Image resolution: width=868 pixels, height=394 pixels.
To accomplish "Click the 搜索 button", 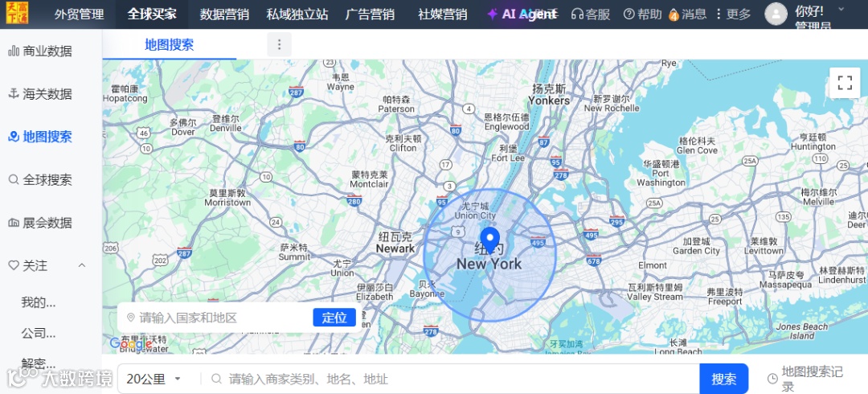I will click(x=724, y=379).
